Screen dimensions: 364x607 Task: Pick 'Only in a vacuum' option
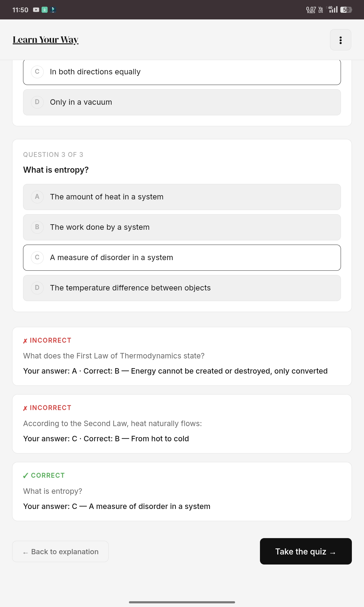click(x=182, y=102)
